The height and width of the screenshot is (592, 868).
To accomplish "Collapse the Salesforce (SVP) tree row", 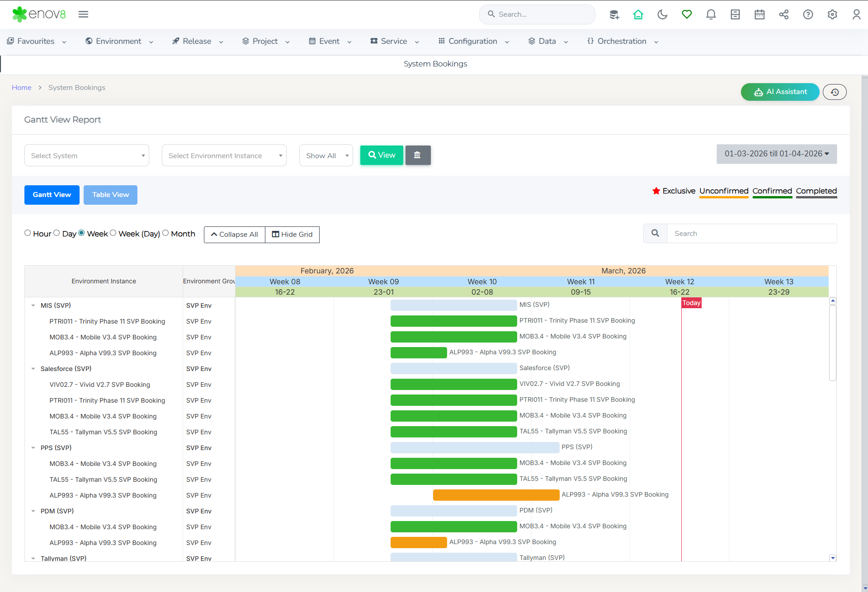I will [x=33, y=369].
